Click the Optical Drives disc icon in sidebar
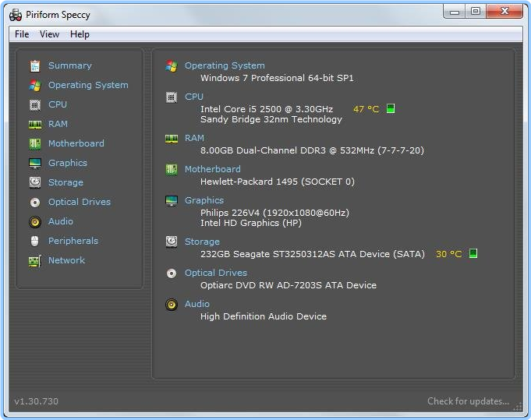 (35, 203)
